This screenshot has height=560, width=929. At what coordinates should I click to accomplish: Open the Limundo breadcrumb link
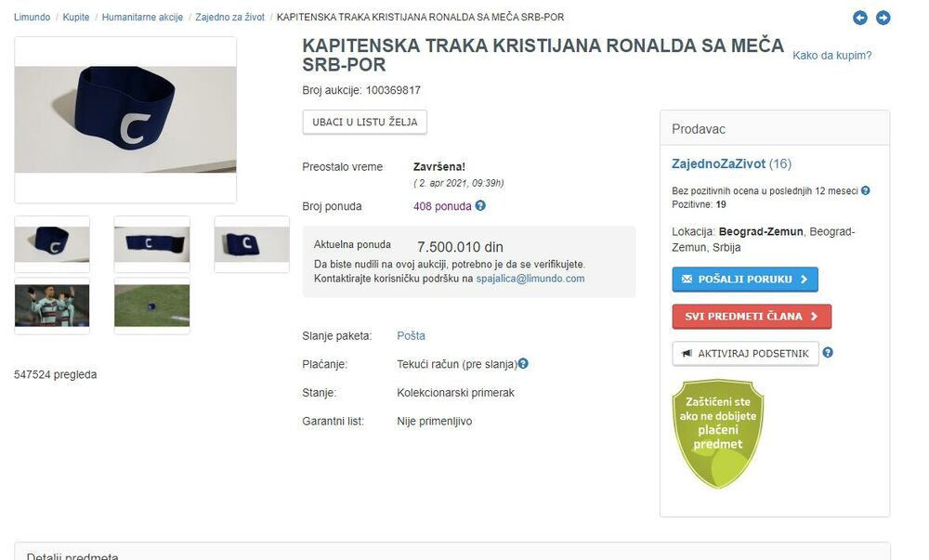click(x=32, y=17)
